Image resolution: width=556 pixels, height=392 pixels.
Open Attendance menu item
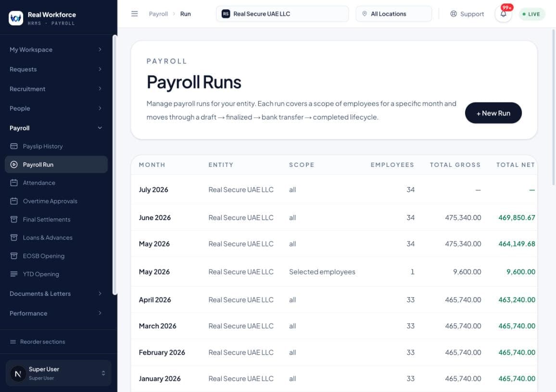56,183
